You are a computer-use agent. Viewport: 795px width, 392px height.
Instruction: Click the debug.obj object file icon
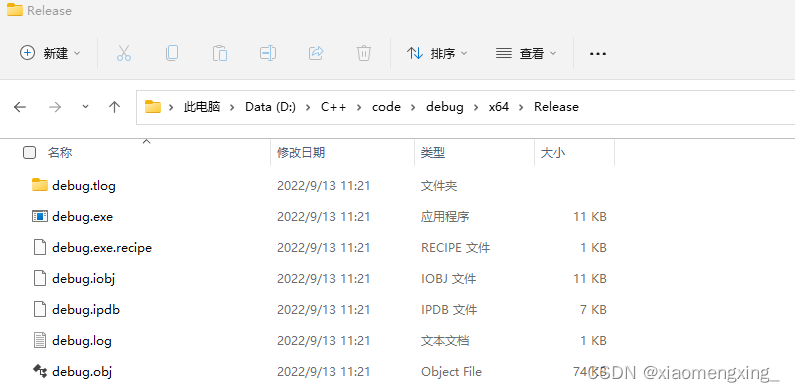tap(40, 371)
